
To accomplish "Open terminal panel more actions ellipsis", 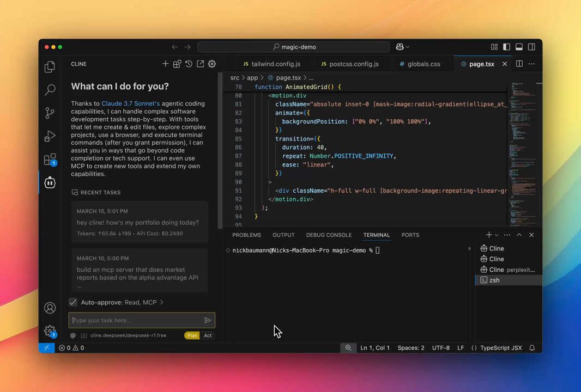I will (507, 235).
